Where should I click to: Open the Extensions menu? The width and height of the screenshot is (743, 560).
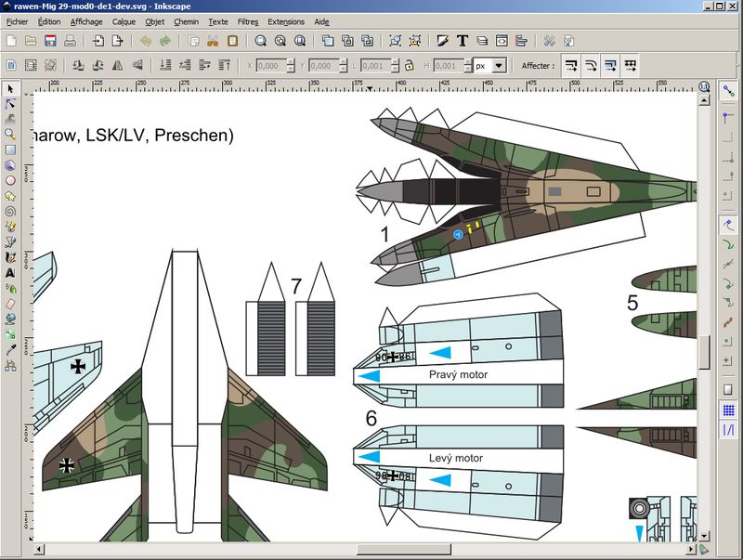pyautogui.click(x=285, y=21)
